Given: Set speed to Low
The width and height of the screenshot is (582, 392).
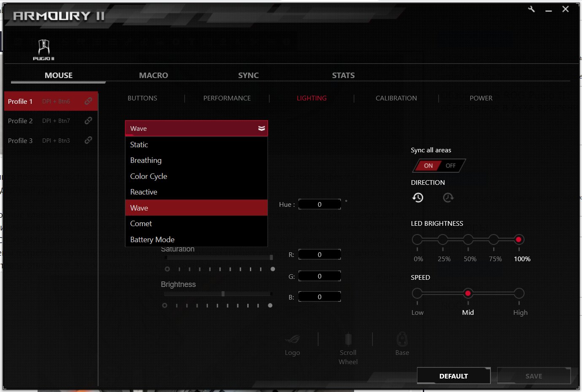Looking at the screenshot, I should tap(417, 293).
